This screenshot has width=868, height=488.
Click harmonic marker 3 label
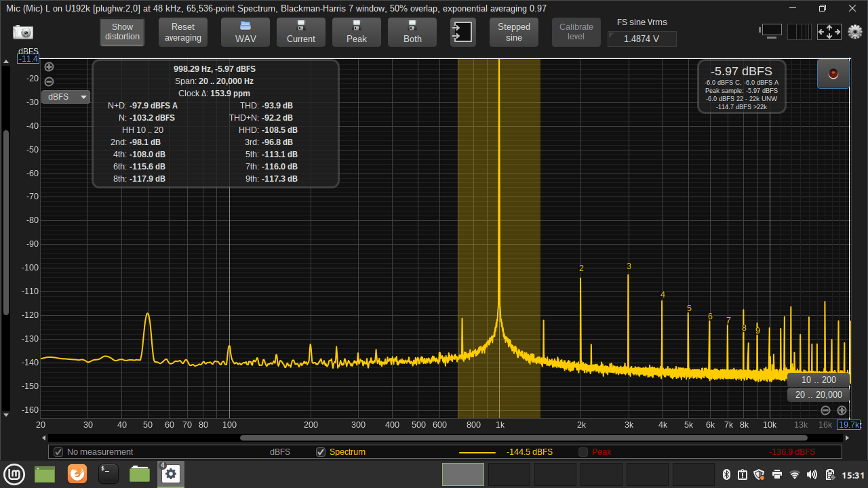click(629, 266)
